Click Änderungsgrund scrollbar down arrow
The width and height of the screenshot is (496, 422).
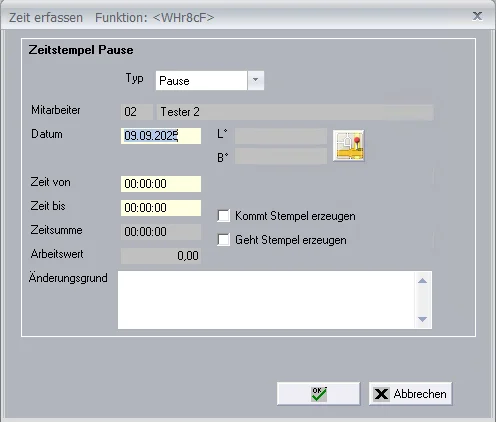coord(422,319)
